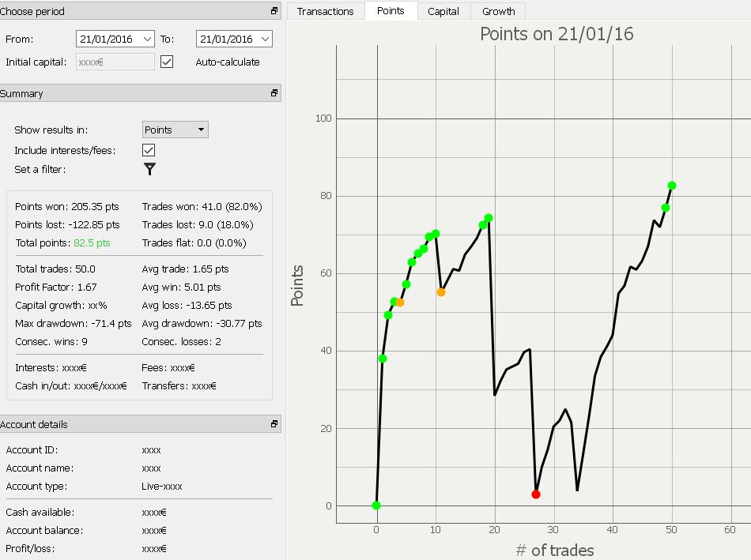Image resolution: width=751 pixels, height=560 pixels.
Task: Open the trade filter funnel icon
Action: coord(149,169)
